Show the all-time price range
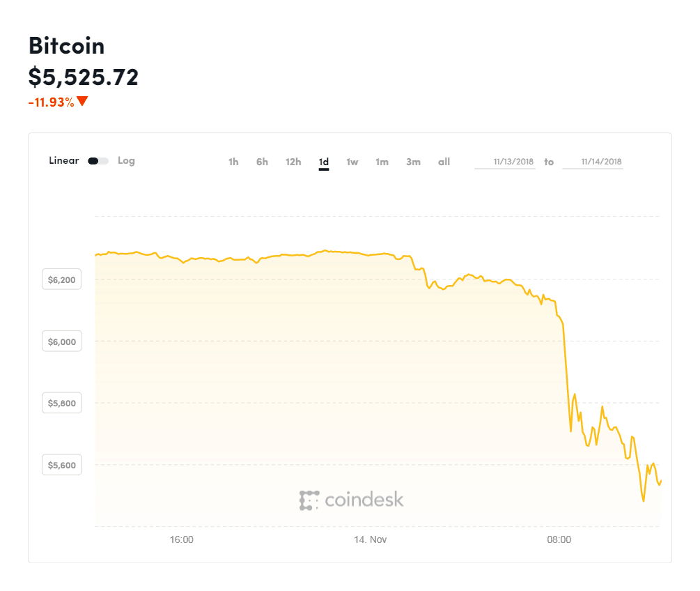 tap(444, 162)
